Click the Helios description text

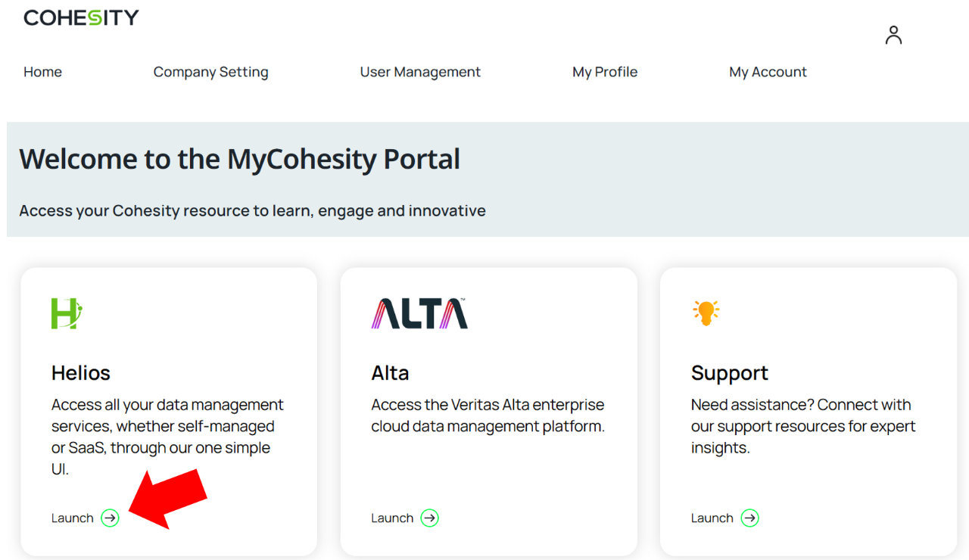pyautogui.click(x=167, y=437)
